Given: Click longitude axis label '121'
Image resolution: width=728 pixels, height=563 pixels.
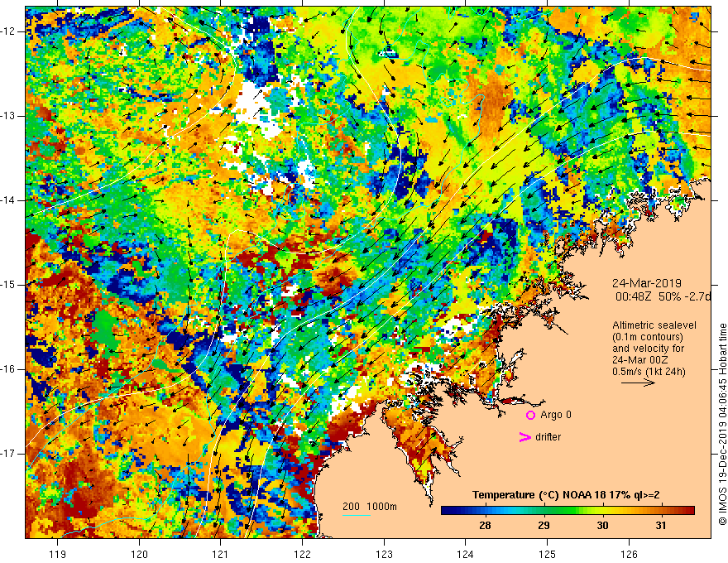Looking at the screenshot, I should click(221, 554).
